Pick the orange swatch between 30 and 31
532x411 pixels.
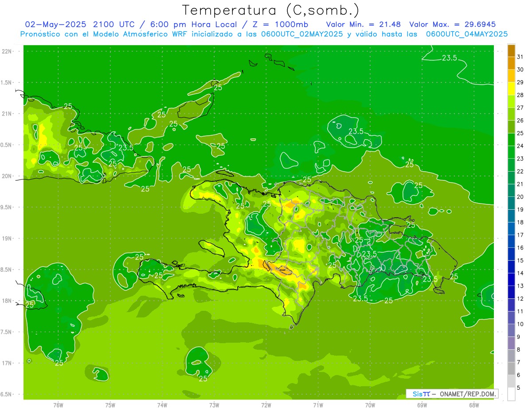point(512,63)
